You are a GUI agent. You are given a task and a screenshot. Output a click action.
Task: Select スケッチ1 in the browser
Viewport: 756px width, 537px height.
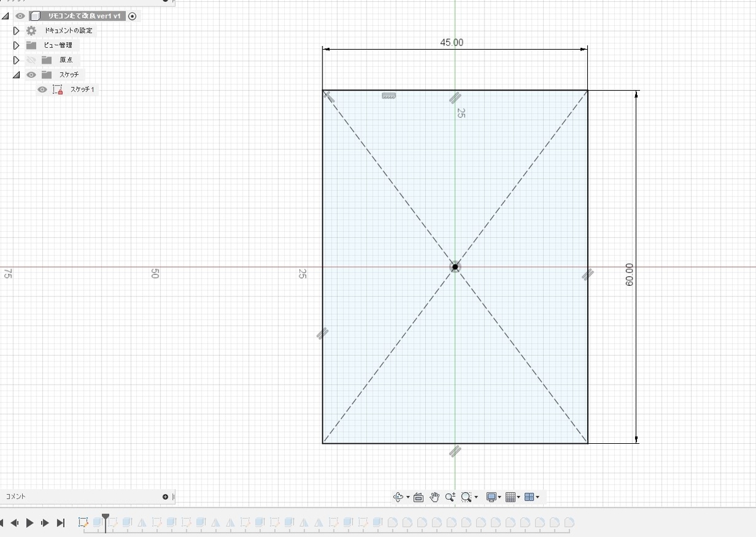tap(82, 89)
